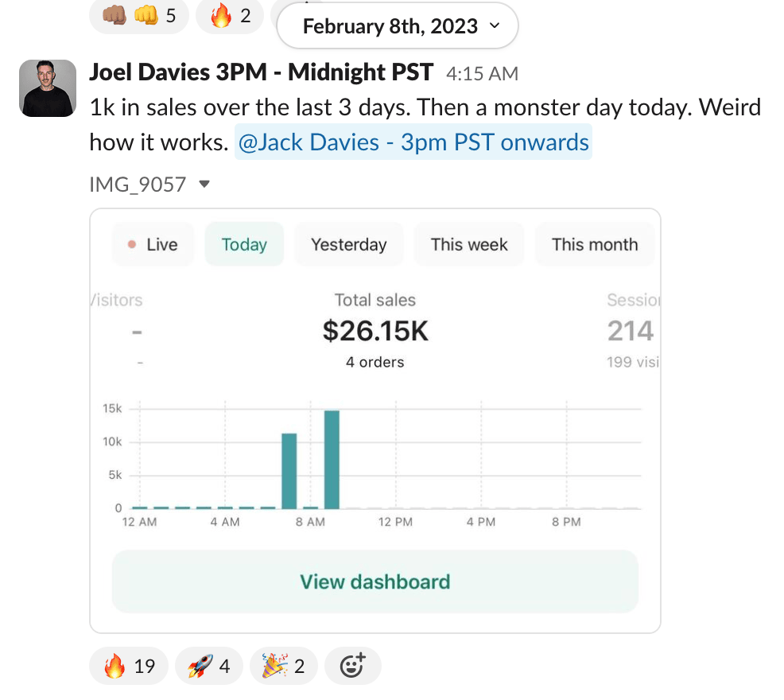Switch to the This week tab
The width and height of the screenshot is (784, 700).
point(469,244)
